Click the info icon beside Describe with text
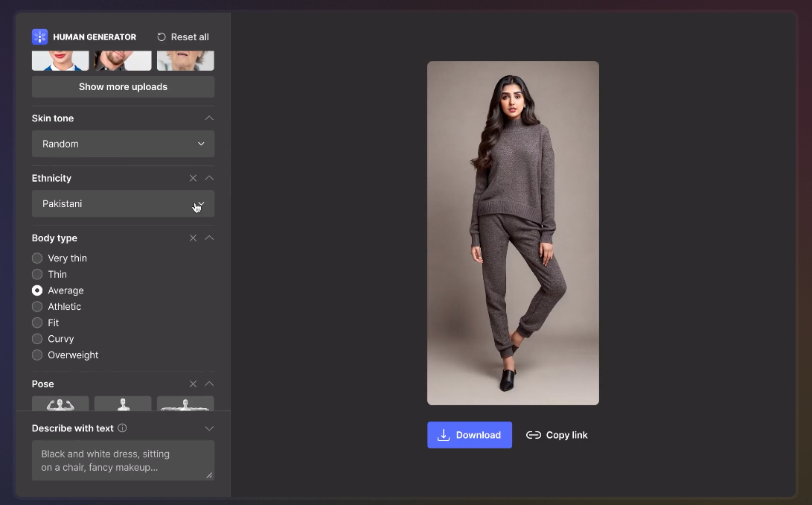The image size is (812, 505). (122, 428)
